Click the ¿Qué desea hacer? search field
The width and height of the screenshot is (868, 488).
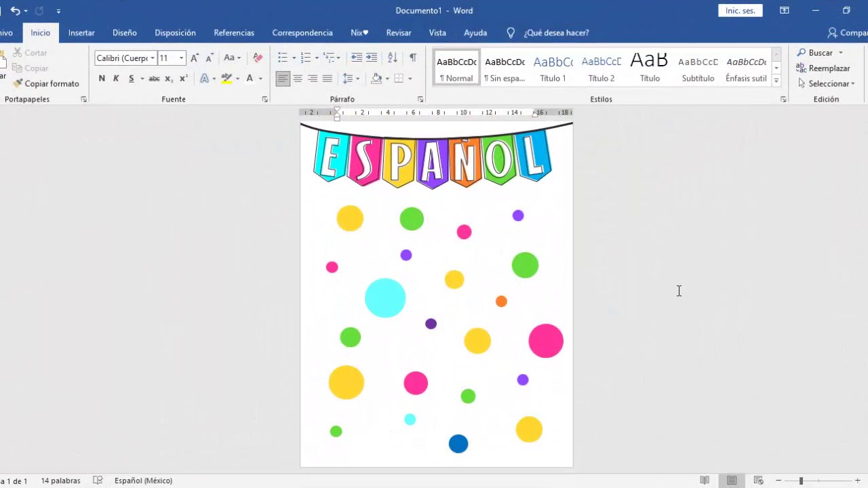pos(556,33)
